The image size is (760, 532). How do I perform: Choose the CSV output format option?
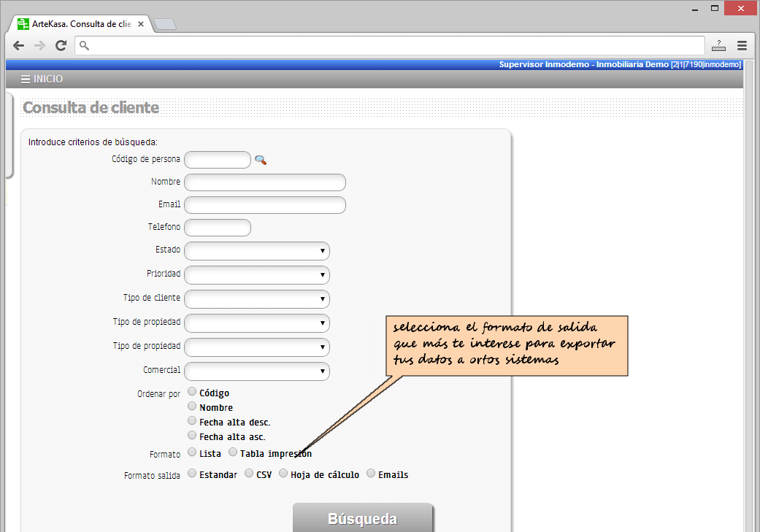(x=250, y=474)
